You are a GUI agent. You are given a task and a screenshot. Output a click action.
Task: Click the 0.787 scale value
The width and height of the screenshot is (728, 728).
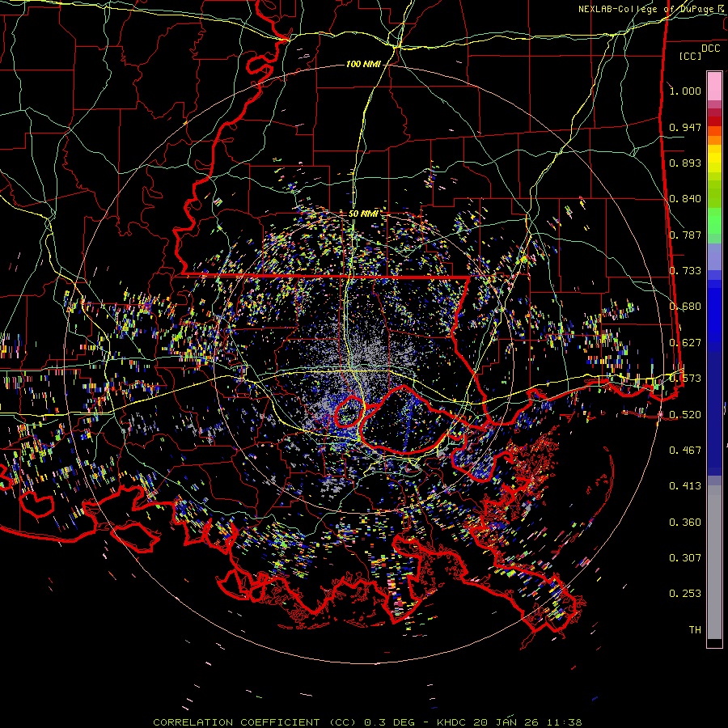[685, 235]
